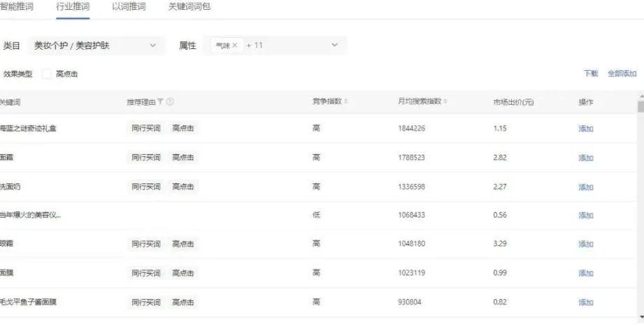Add keyword 面膜
Screen dimensions: 644x327
586,273
